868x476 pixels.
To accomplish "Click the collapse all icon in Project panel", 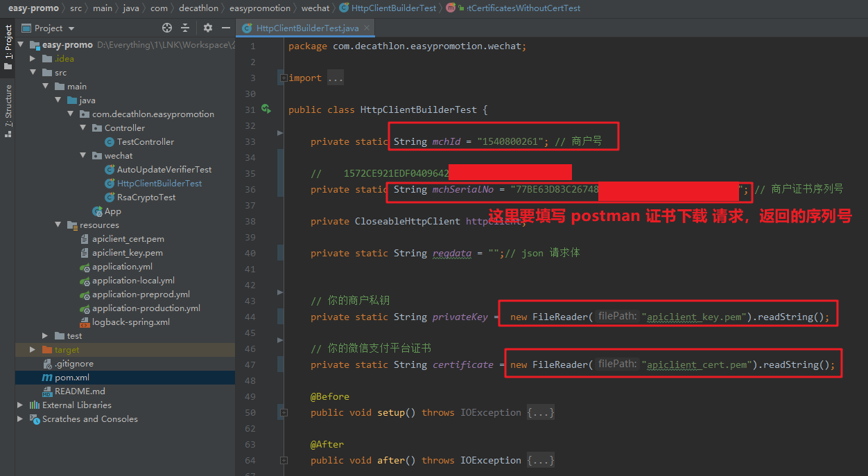I will (185, 28).
